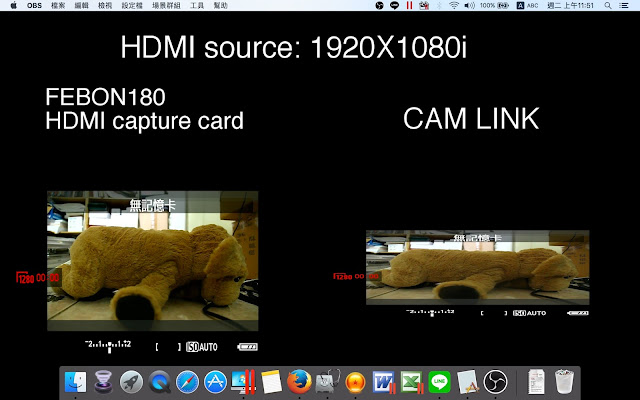Click the Parallels red bars menu bar icon
The image size is (640, 400).
click(x=409, y=5)
